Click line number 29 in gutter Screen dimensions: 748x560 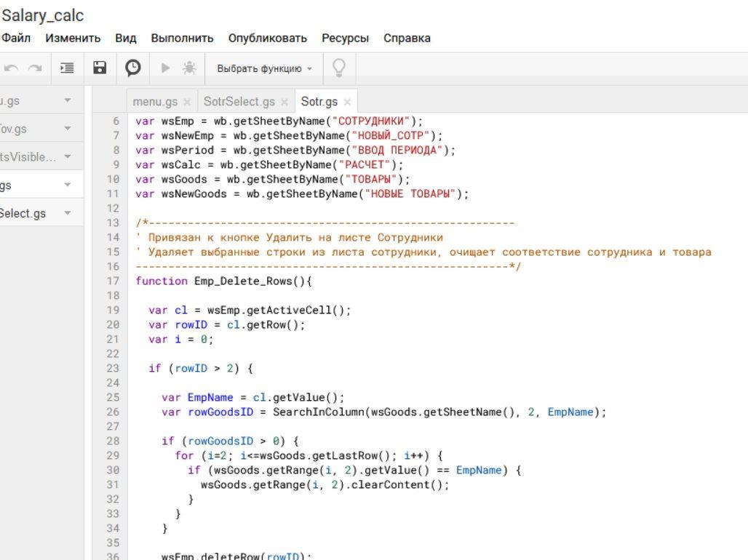pyautogui.click(x=113, y=455)
